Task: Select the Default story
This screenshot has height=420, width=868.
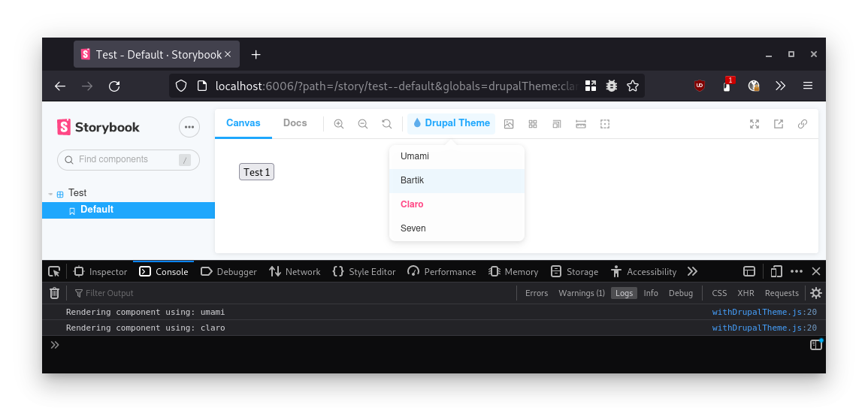Action: (129, 210)
